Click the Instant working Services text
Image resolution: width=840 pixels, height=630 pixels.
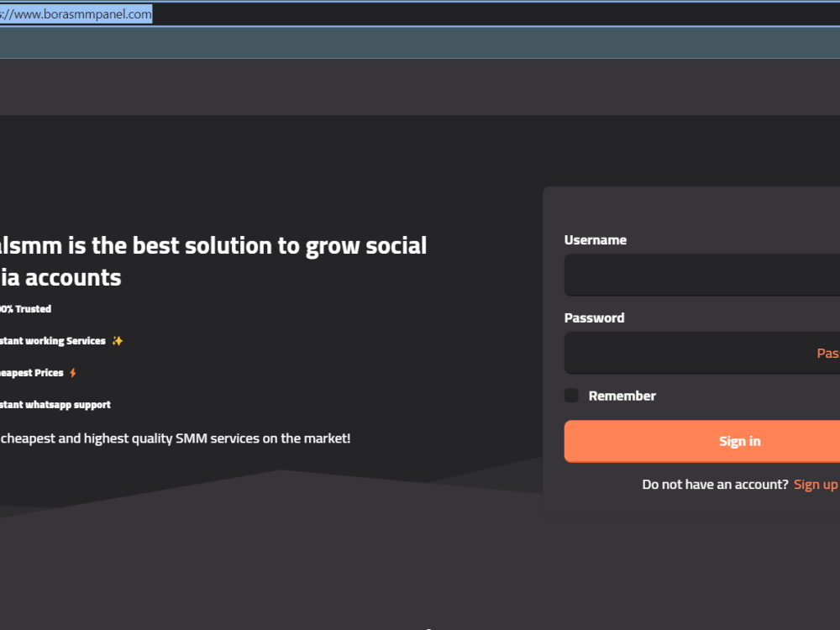pos(52,340)
